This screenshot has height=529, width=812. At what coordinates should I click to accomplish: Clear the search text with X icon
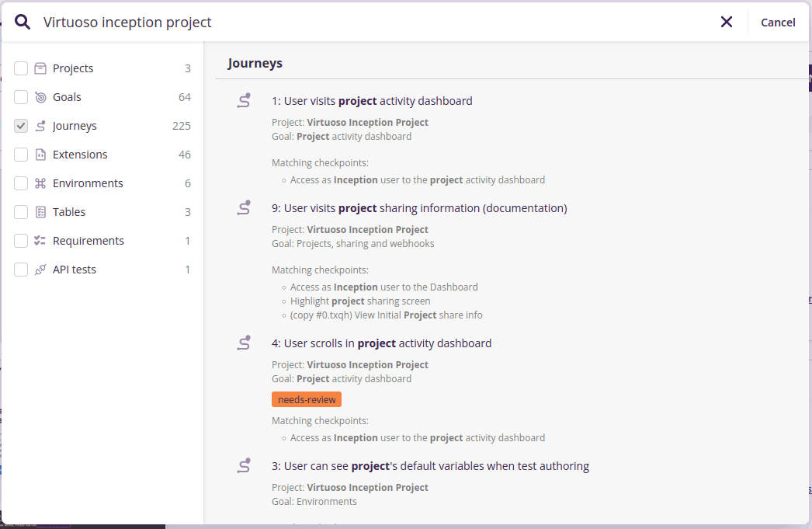click(x=727, y=22)
